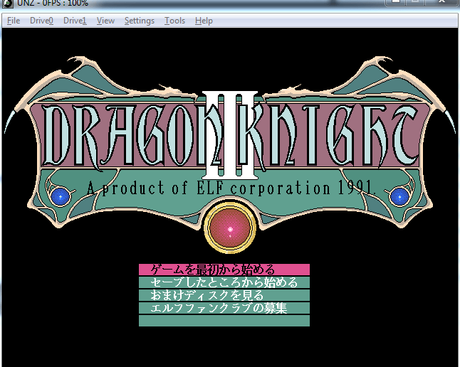Viewport: 460px width, 367px height.
Task: Open the Drive1 menu
Action: [75, 21]
